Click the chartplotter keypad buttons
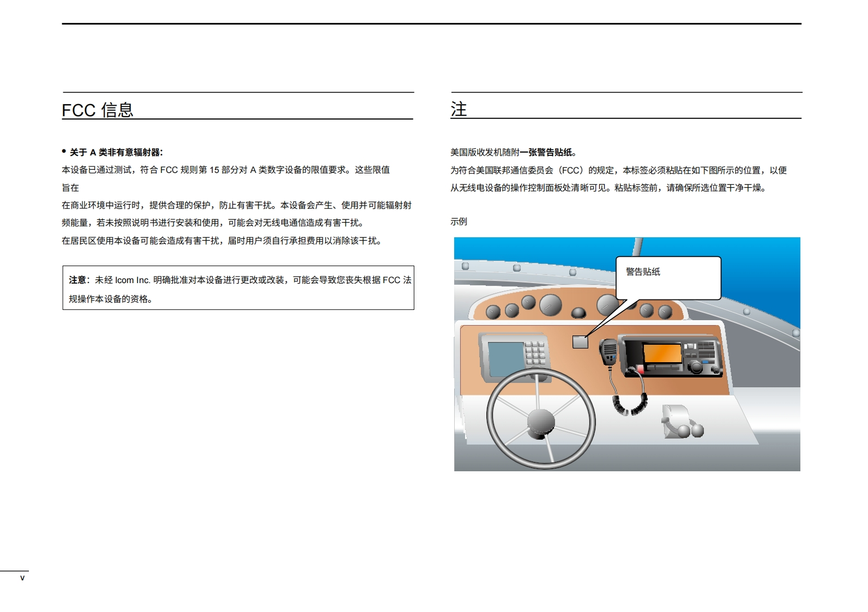Image resolution: width=868 pixels, height=612 pixels. pyautogui.click(x=535, y=353)
